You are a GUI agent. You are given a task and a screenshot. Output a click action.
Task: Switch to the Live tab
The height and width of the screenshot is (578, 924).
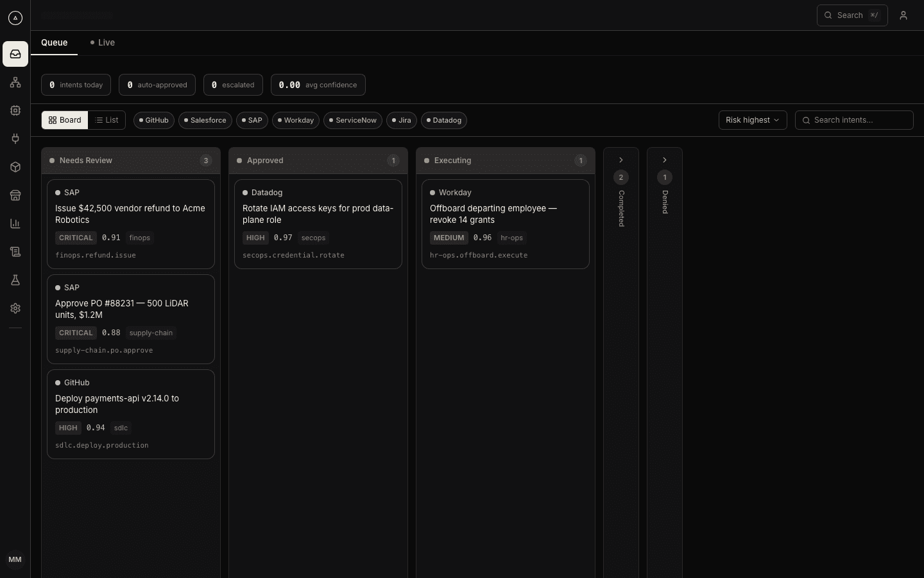[x=103, y=42]
